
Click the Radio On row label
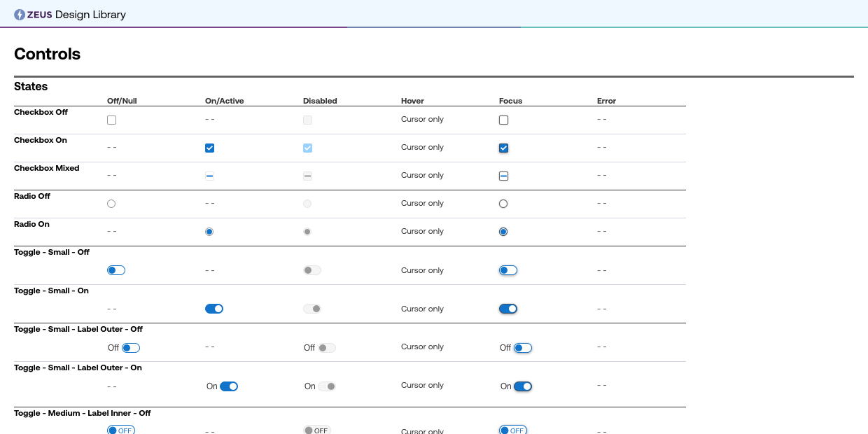point(32,224)
